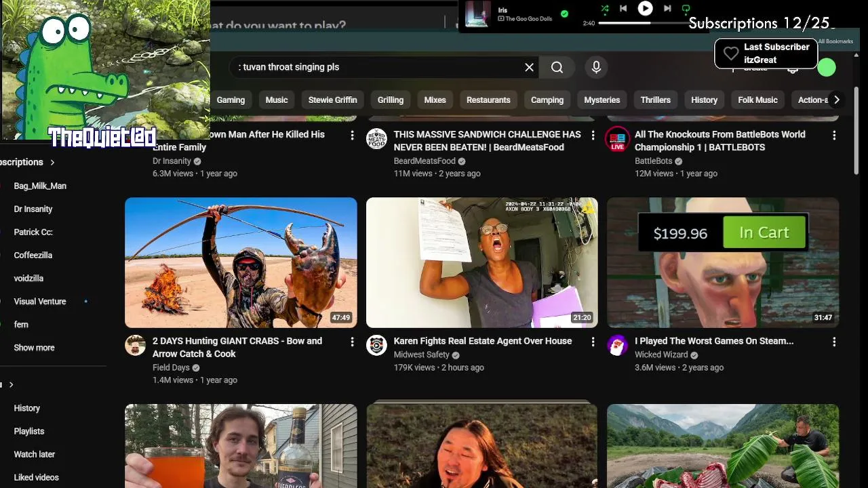This screenshot has width=868, height=488.
Task: Select the Music filter chip
Action: click(x=277, y=100)
